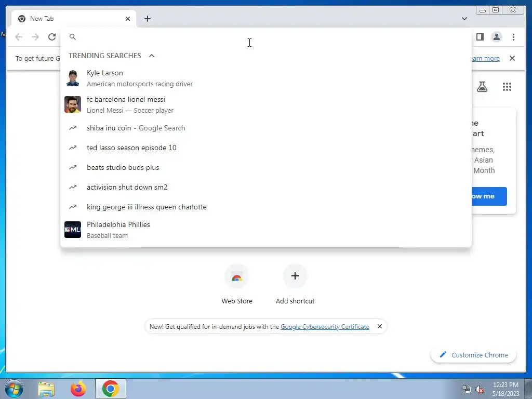This screenshot has height=399, width=532.
Task: Open Windows Explorer from taskbar
Action: [46, 389]
